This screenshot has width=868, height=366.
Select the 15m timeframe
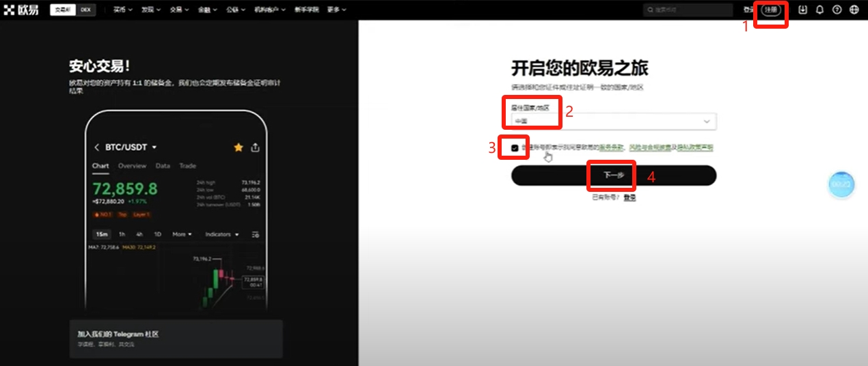[x=102, y=234]
